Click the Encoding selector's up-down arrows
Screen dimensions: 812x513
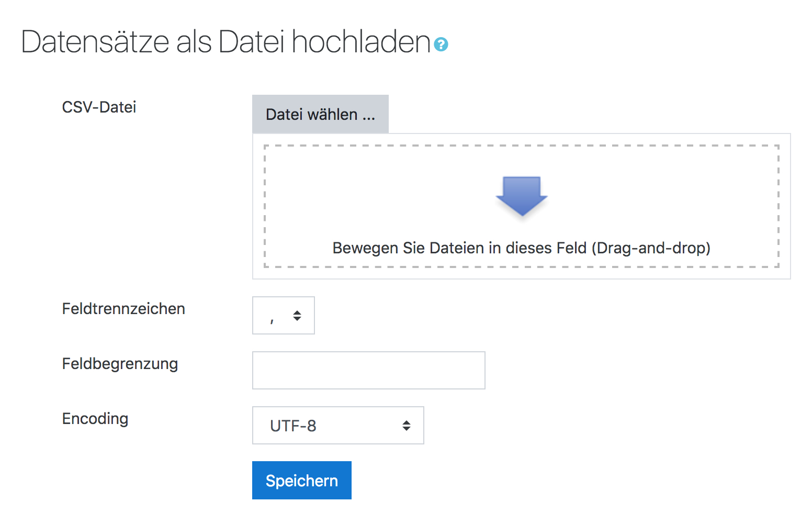pyautogui.click(x=407, y=426)
